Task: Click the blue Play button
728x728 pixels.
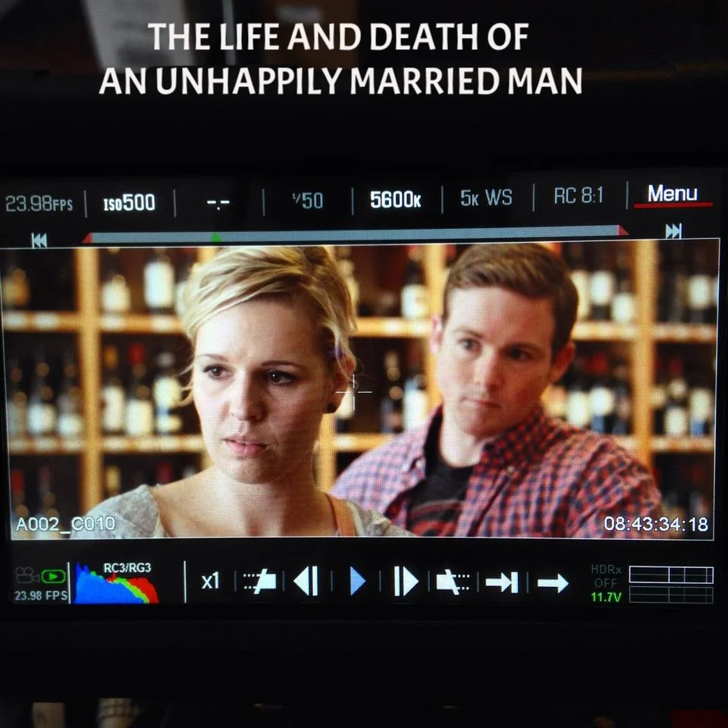Action: [x=357, y=581]
